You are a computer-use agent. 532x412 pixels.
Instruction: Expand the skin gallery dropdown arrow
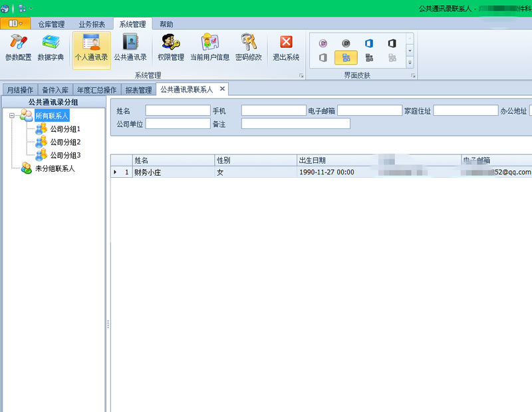pos(410,63)
